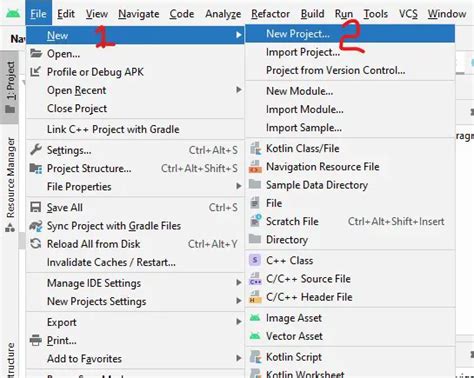Click the Project Structure icon

click(x=36, y=169)
